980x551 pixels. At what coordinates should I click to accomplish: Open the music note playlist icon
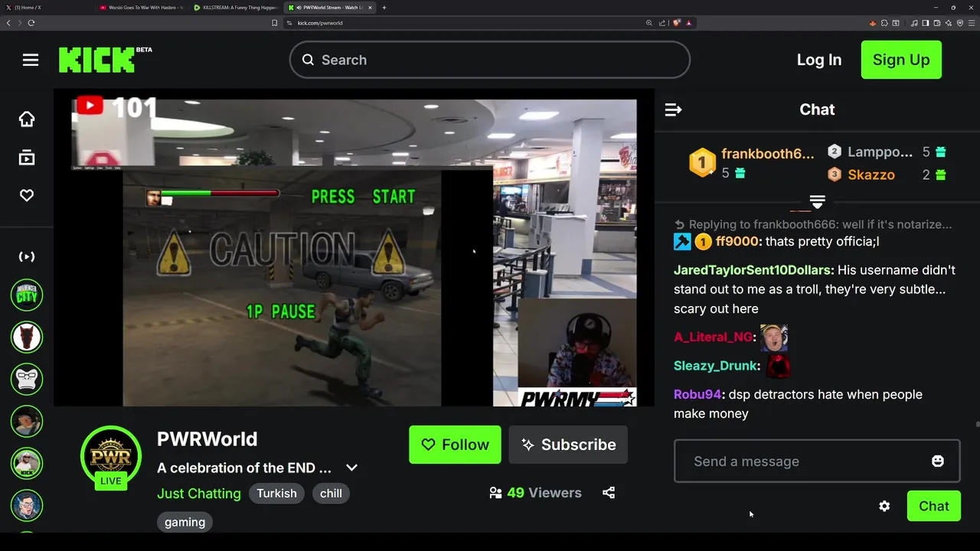point(914,23)
